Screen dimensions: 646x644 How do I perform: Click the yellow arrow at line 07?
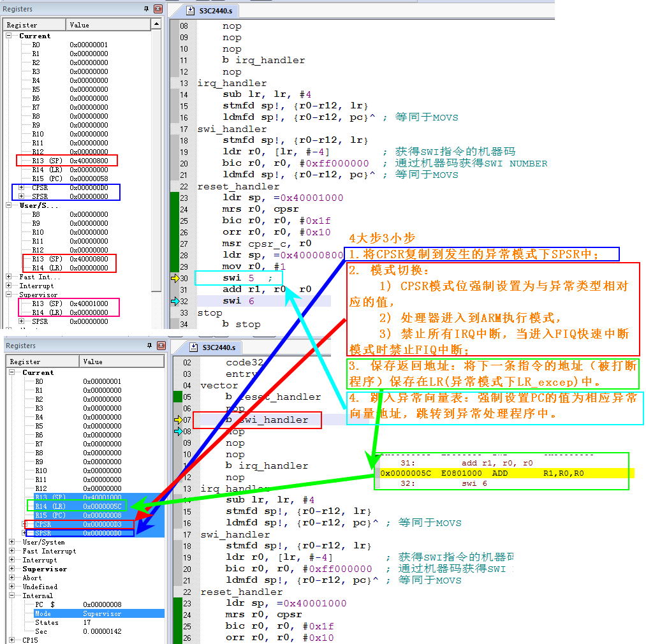[179, 420]
